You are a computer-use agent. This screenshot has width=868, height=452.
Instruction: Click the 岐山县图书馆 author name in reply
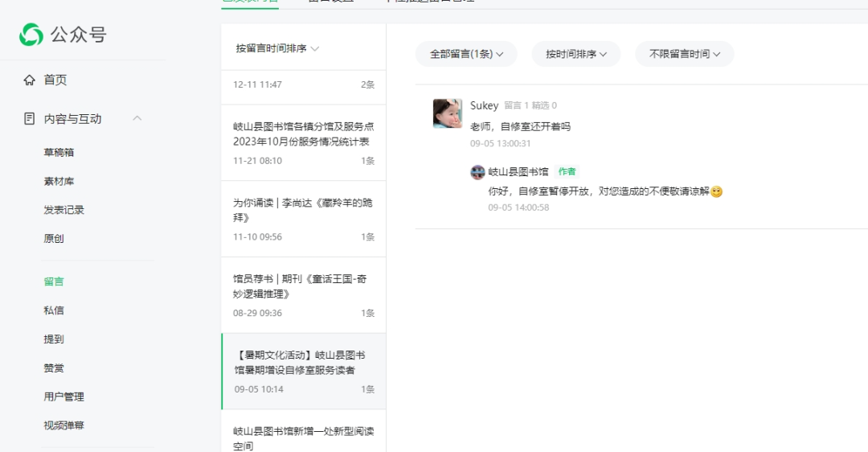tap(518, 172)
